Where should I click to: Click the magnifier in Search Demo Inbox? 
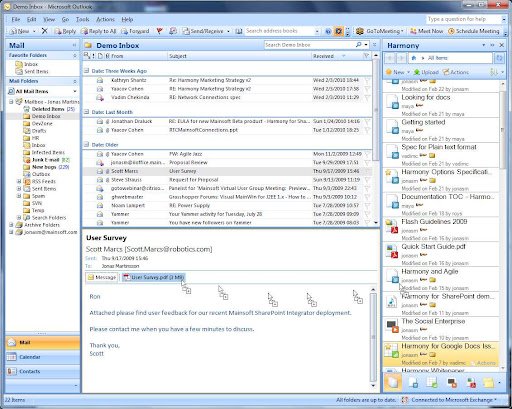tap(359, 44)
